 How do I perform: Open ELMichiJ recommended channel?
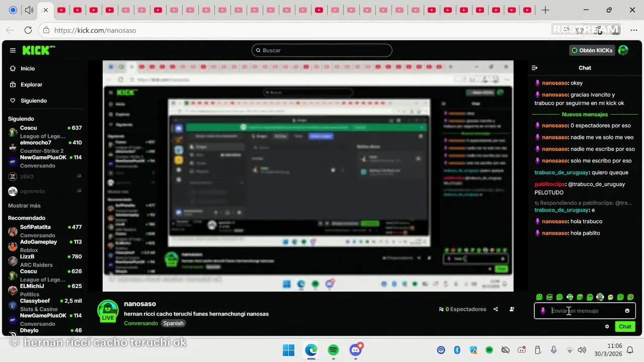click(x=45, y=290)
